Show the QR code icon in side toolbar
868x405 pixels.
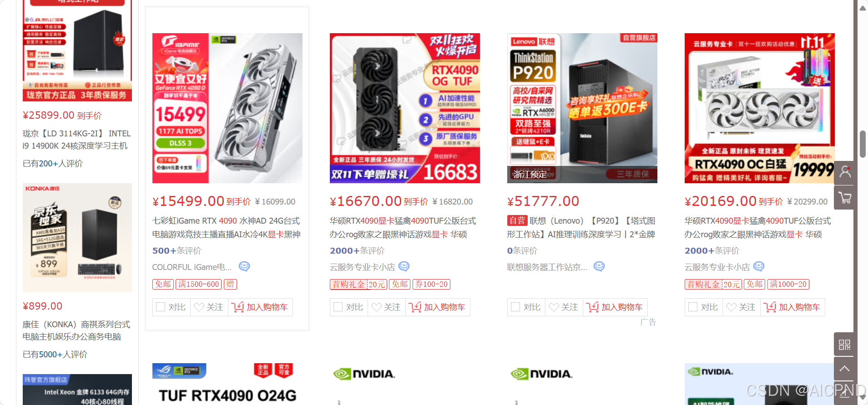pos(844,345)
